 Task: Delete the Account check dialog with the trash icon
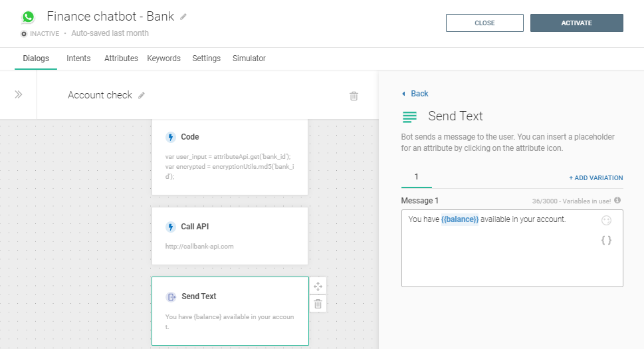pos(354,96)
